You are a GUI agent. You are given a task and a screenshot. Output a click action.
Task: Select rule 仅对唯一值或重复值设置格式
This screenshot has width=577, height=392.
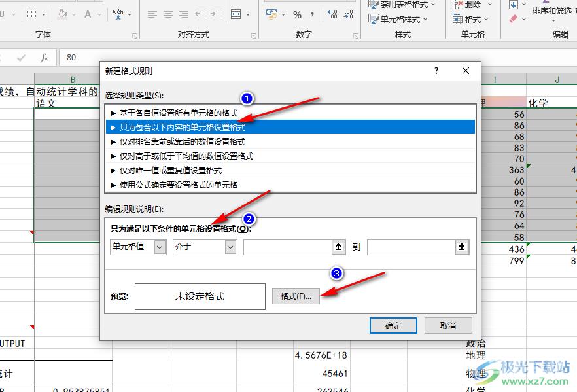(x=290, y=170)
